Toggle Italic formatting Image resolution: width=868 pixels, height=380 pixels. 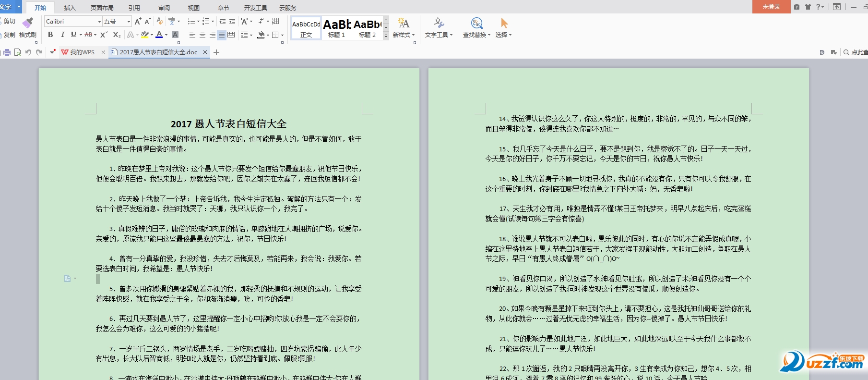pyautogui.click(x=62, y=35)
